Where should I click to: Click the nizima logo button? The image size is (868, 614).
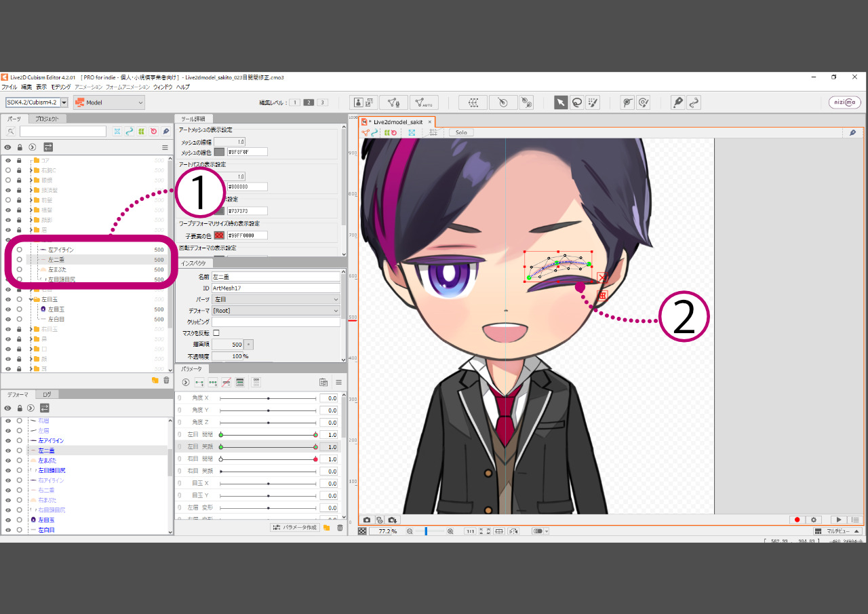click(845, 102)
